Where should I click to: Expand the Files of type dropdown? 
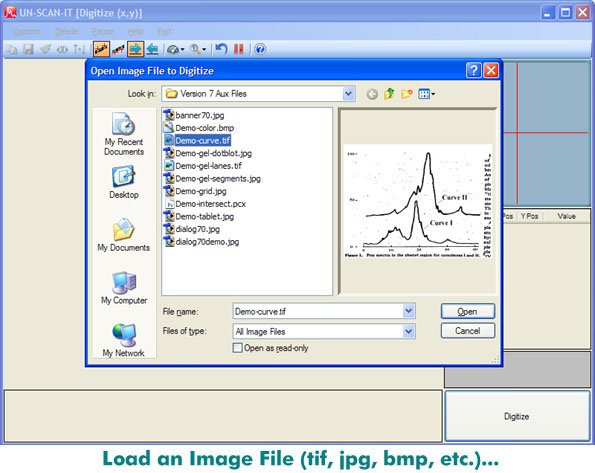(x=408, y=331)
